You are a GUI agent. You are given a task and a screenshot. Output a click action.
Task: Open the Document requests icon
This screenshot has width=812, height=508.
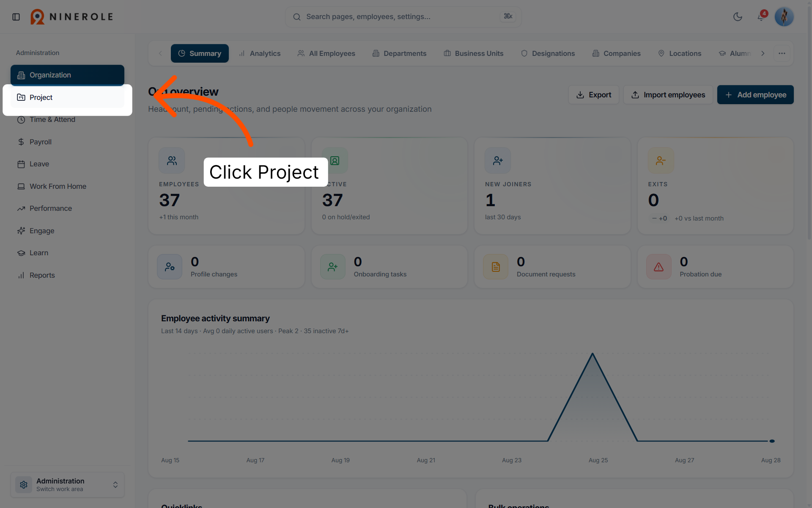[496, 267]
